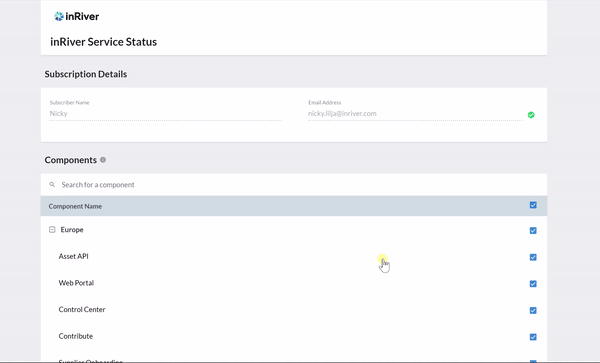Uncheck the Contribute checkbox
The image size is (600, 363).
pos(533,337)
